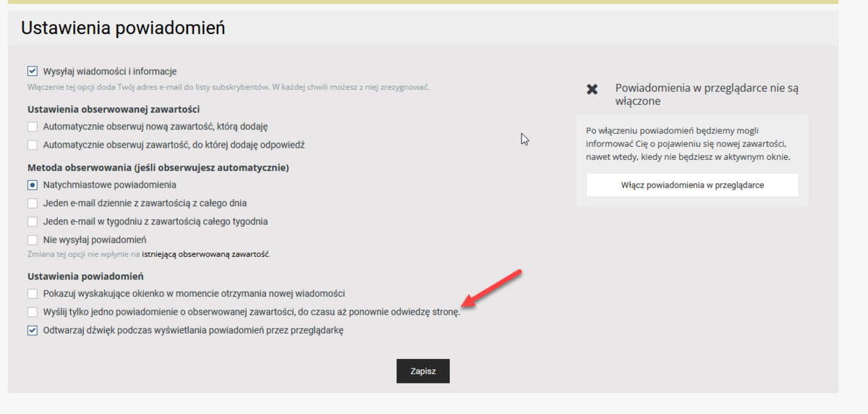
Task: Open the istniejącą obserwowaną zawartość link
Action: click(205, 254)
